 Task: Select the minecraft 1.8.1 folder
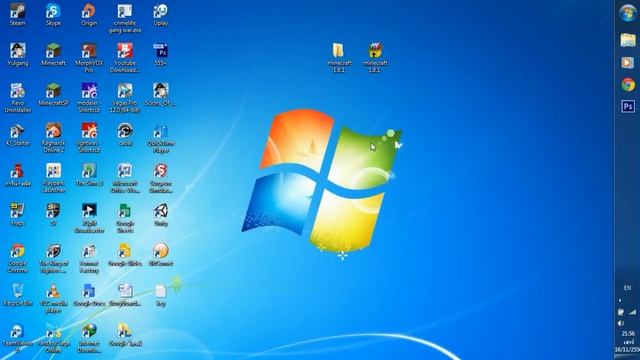tap(339, 58)
